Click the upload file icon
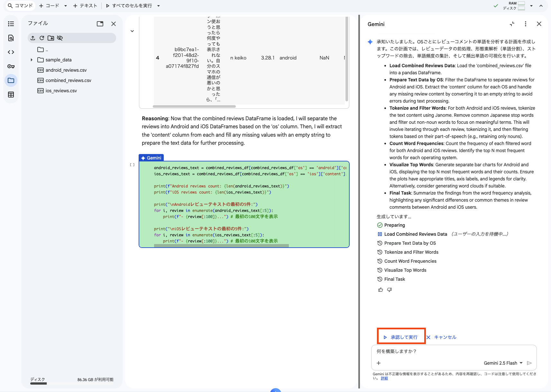 [x=33, y=38]
